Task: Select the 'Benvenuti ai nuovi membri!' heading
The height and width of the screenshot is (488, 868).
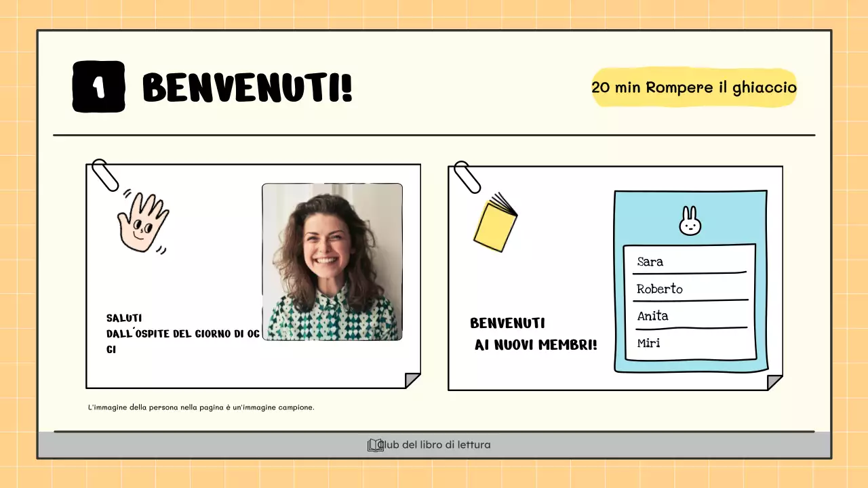Action: (534, 334)
